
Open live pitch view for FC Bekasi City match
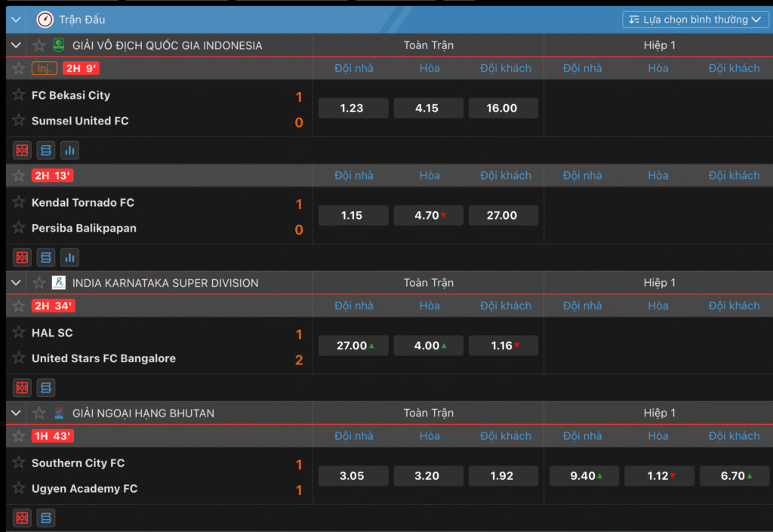22,150
